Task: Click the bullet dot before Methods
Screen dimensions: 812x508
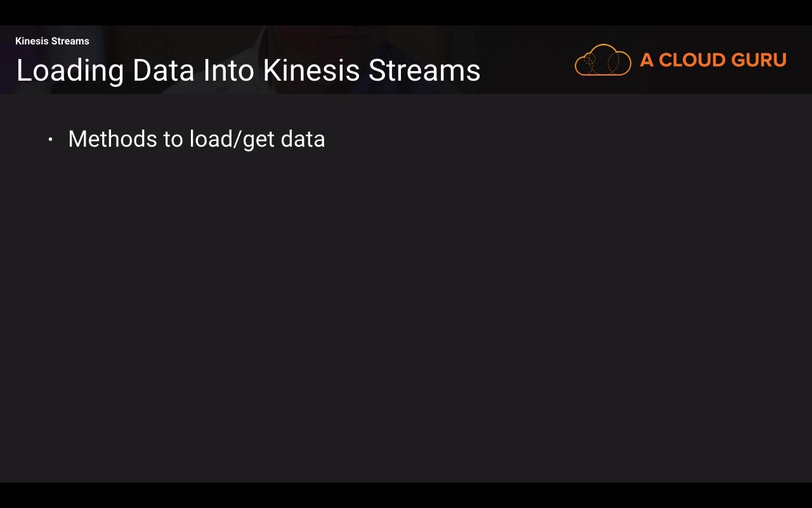Action: click(x=51, y=139)
